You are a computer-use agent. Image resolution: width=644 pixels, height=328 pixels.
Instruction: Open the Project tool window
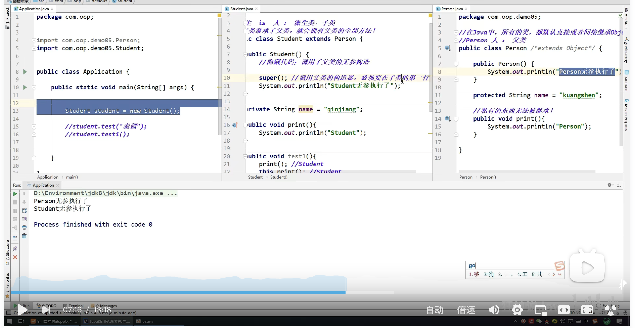tap(7, 18)
